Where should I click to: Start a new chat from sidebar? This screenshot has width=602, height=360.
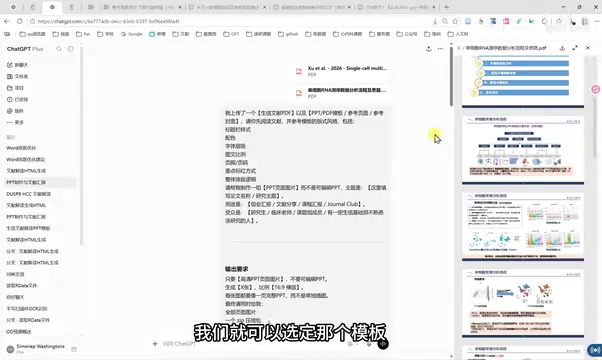18,65
